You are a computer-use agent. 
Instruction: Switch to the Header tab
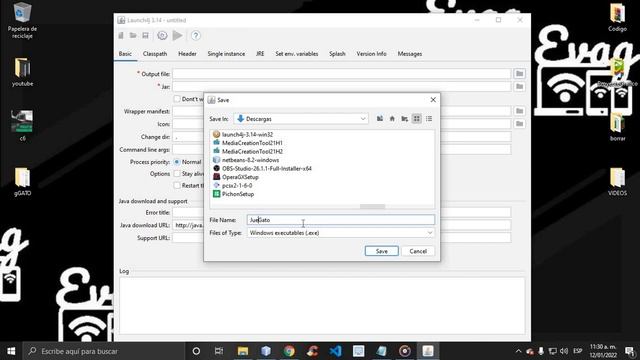[187, 54]
